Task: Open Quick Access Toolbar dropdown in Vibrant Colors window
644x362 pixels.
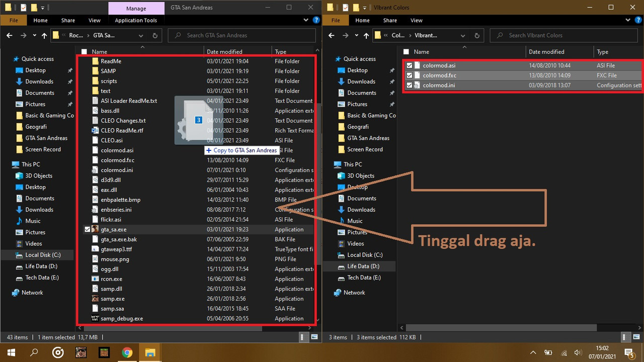Action: [x=366, y=8]
